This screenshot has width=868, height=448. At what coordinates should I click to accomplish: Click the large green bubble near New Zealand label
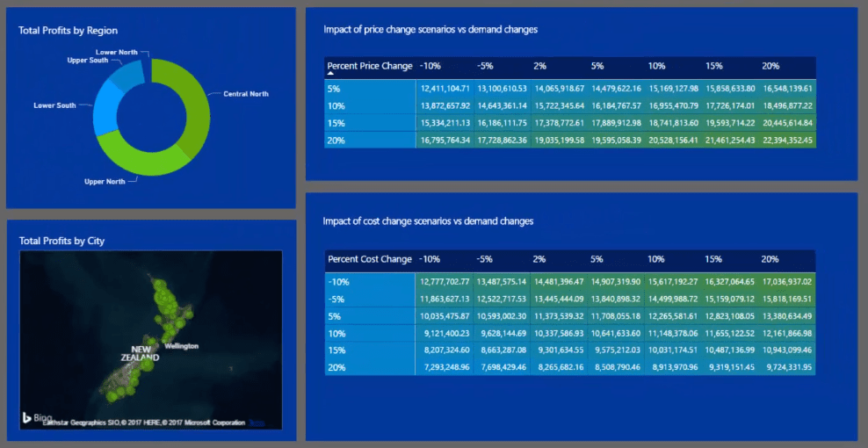[147, 364]
